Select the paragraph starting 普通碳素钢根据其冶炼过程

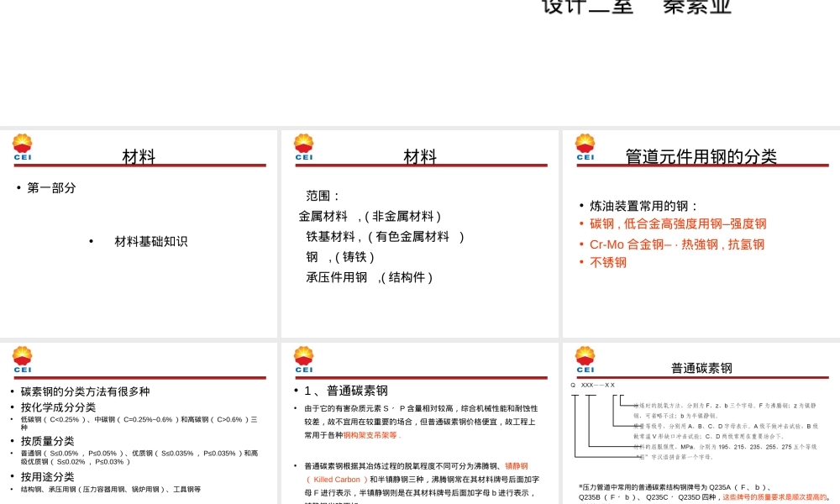pyautogui.click(x=422, y=482)
